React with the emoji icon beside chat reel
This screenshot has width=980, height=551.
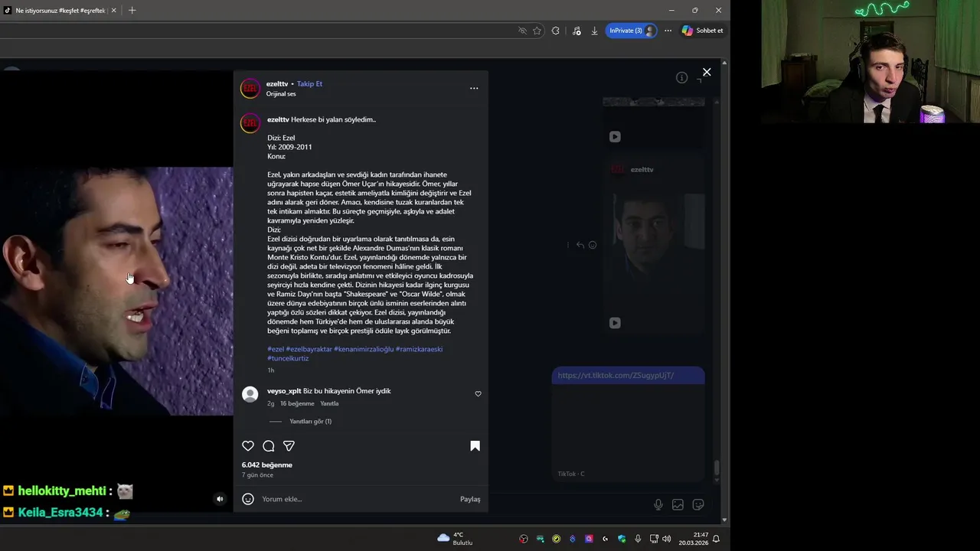(592, 245)
